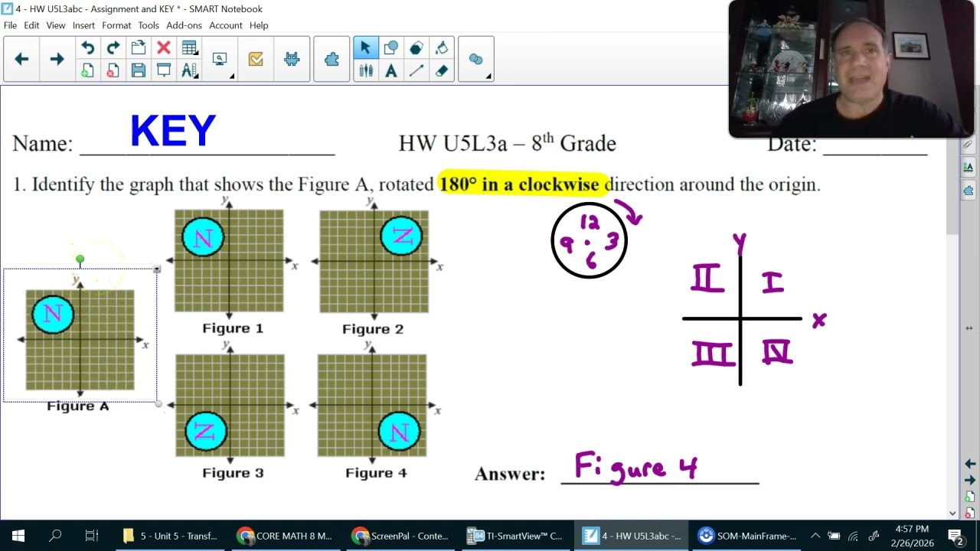Save the notebook file
This screenshot has height=551, width=980.
pos(138,70)
